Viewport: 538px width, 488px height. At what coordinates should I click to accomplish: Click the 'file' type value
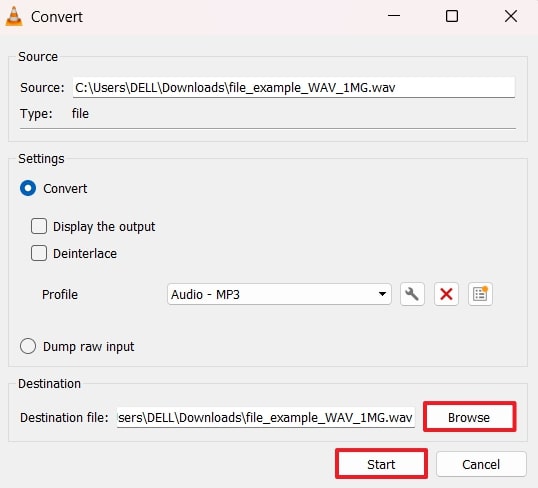[x=80, y=114]
